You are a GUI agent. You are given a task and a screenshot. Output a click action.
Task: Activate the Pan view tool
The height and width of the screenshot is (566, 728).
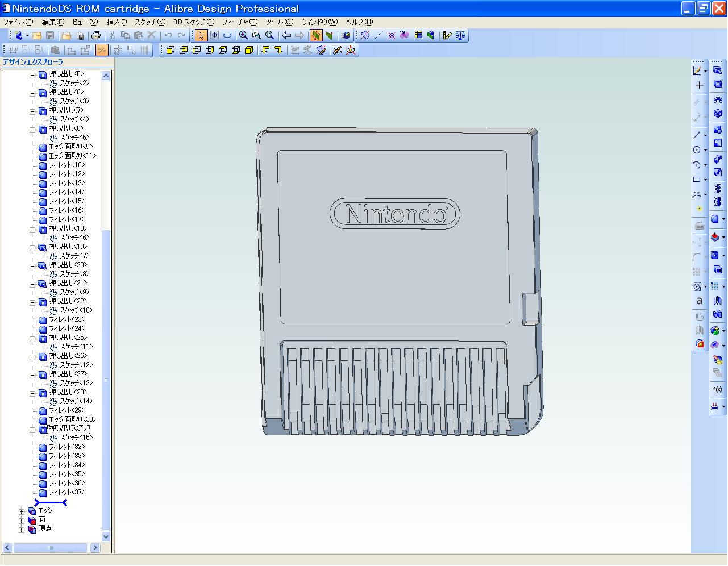(x=214, y=35)
